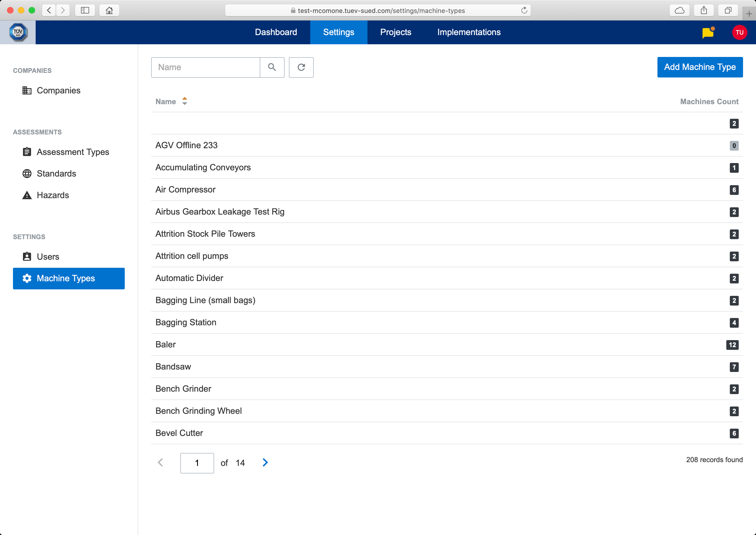Go to next page with right chevron

coord(265,463)
